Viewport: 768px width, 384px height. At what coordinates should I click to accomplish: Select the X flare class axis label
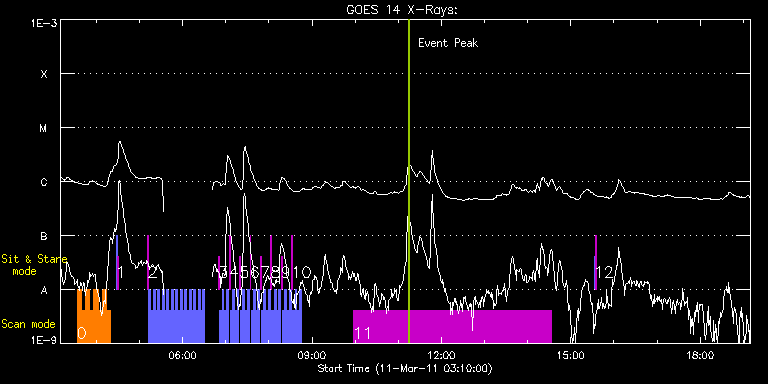(44, 74)
